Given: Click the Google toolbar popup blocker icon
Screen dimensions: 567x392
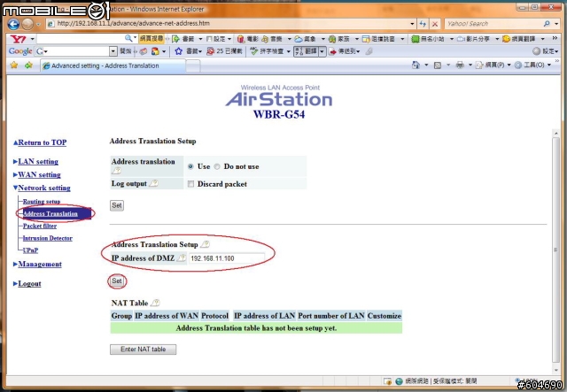Looking at the screenshot, I should pos(211,51).
